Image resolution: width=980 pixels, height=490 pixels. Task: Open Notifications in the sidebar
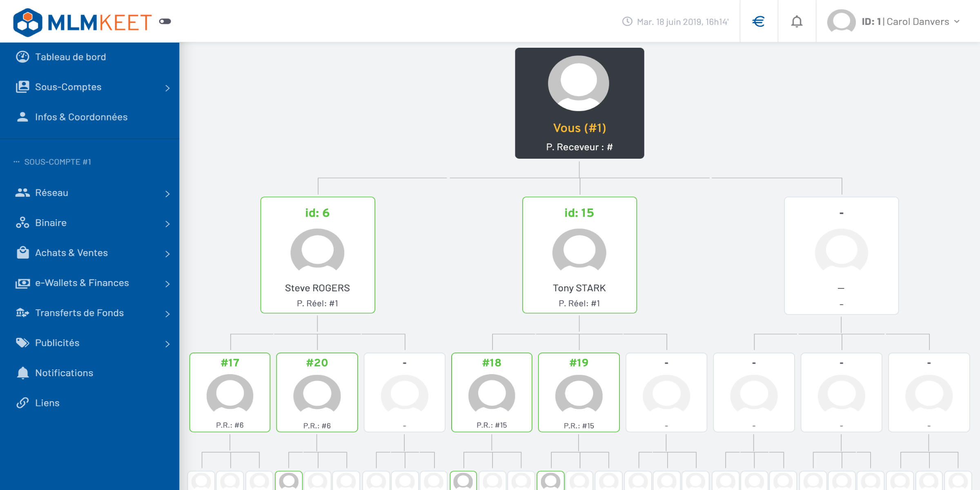tap(64, 373)
